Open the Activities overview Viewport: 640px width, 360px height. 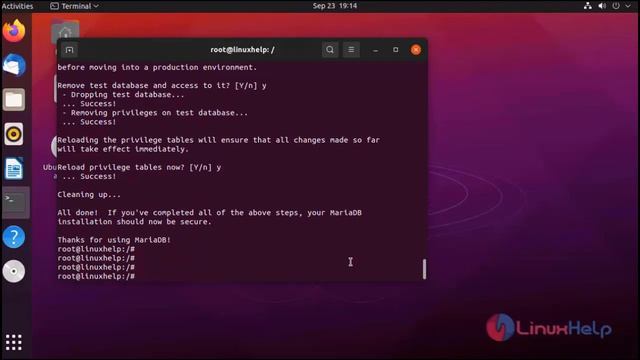pyautogui.click(x=18, y=6)
